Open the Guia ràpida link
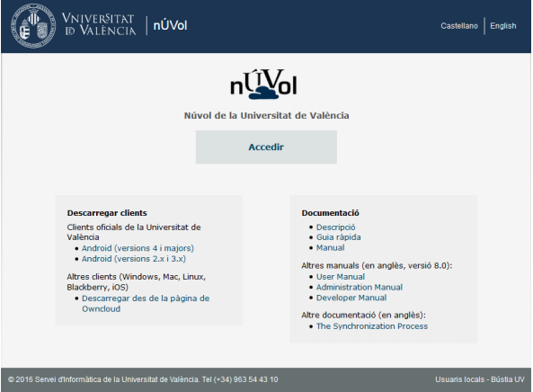The image size is (533, 392). [338, 237]
